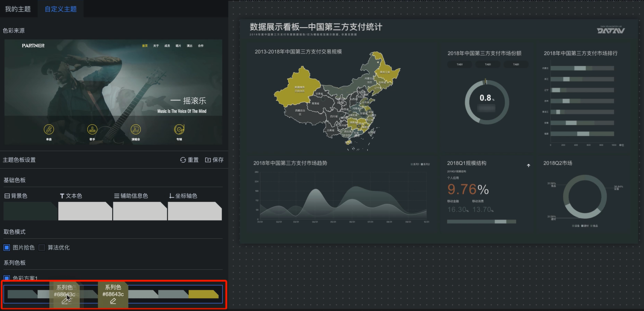Click the 基础色板 section label
The width and height of the screenshot is (644, 311).
[x=15, y=180]
